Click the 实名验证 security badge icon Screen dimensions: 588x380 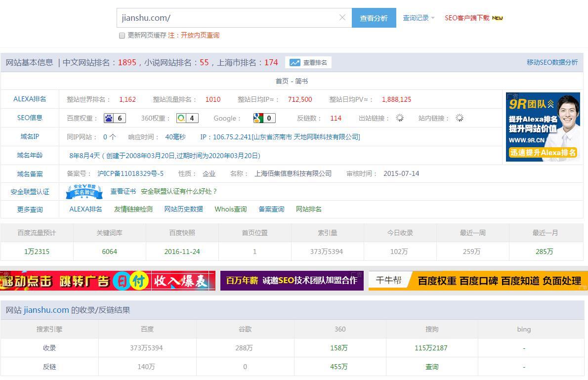(x=84, y=191)
